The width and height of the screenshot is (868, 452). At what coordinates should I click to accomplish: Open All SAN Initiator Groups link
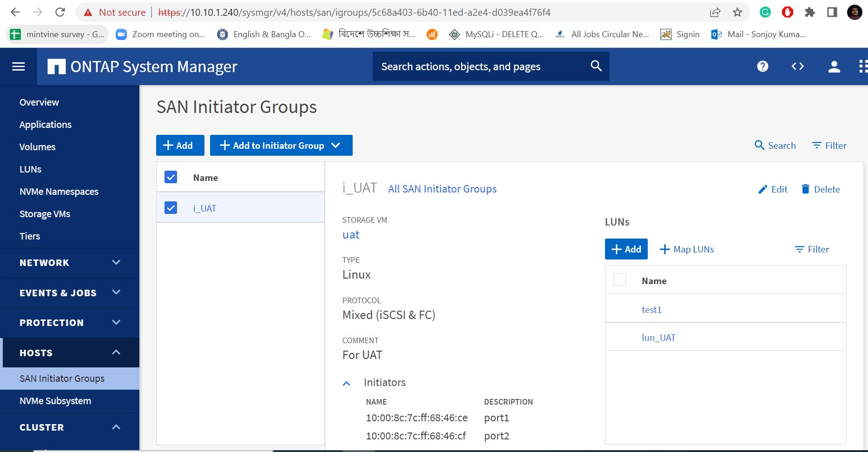[442, 189]
